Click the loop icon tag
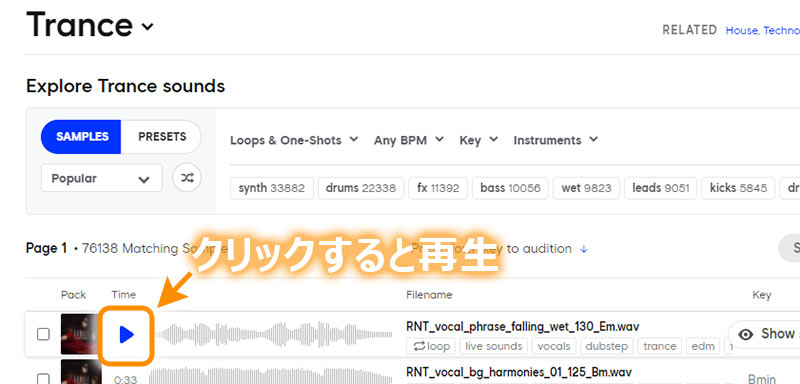The height and width of the screenshot is (384, 800). 431,346
